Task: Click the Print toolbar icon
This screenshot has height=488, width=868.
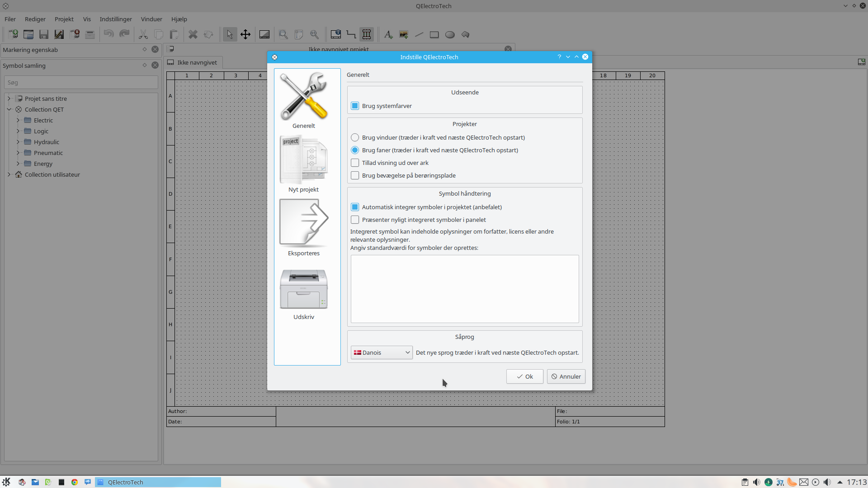Action: (x=90, y=34)
